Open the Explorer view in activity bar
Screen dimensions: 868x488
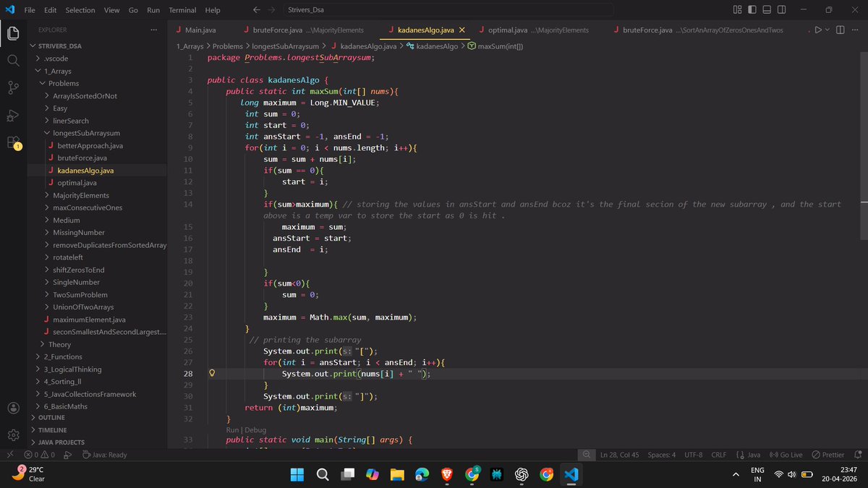(x=13, y=33)
